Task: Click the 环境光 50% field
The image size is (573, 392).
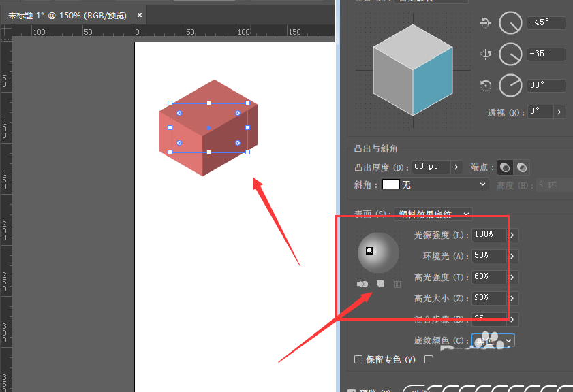Action: (x=489, y=256)
